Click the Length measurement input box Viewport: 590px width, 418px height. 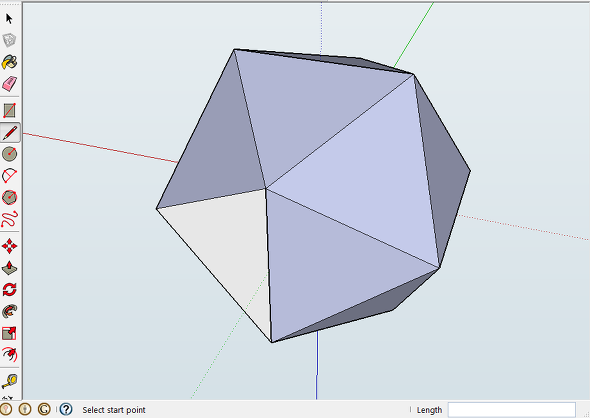click(512, 410)
